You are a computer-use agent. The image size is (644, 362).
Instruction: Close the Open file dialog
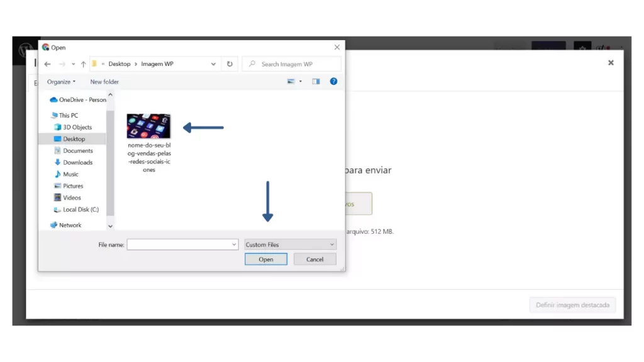337,47
